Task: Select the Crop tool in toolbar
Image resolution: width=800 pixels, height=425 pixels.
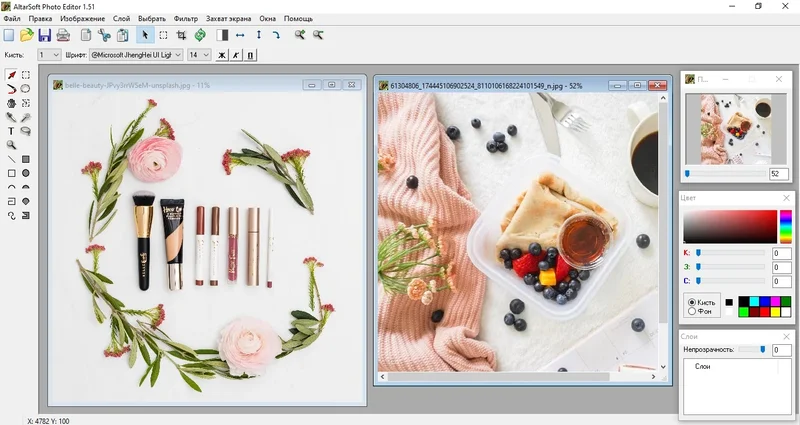Action: [182, 35]
